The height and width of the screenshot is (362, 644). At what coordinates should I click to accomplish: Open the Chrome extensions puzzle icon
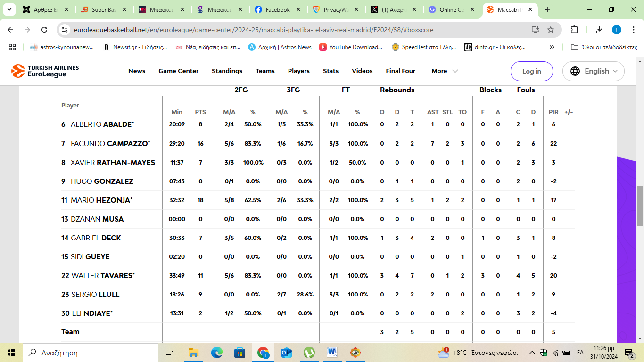[574, 30]
